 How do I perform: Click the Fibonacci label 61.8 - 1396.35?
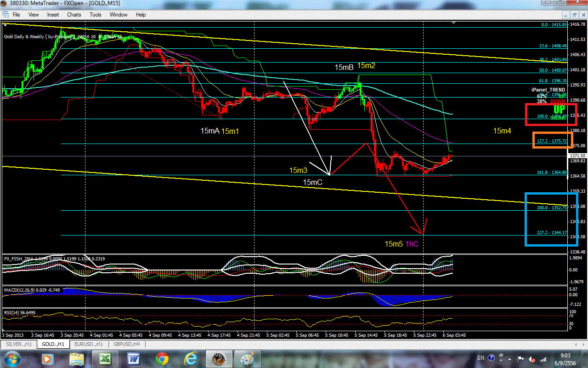[553, 81]
